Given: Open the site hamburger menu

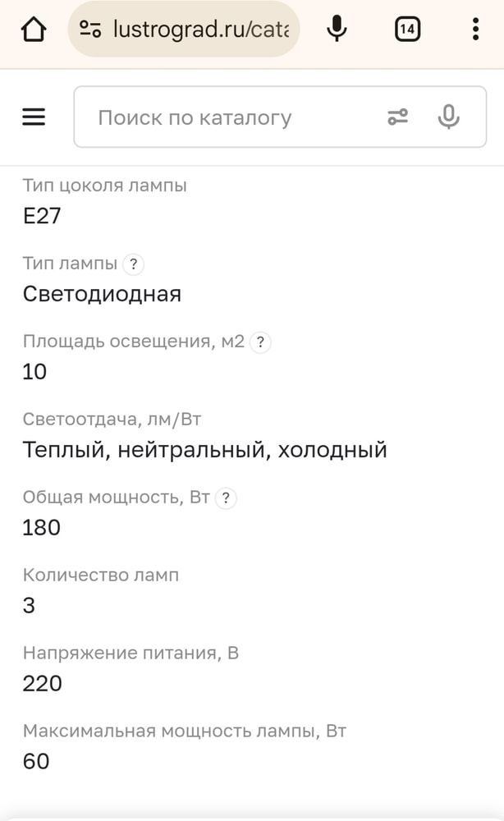Looking at the screenshot, I should [x=34, y=117].
